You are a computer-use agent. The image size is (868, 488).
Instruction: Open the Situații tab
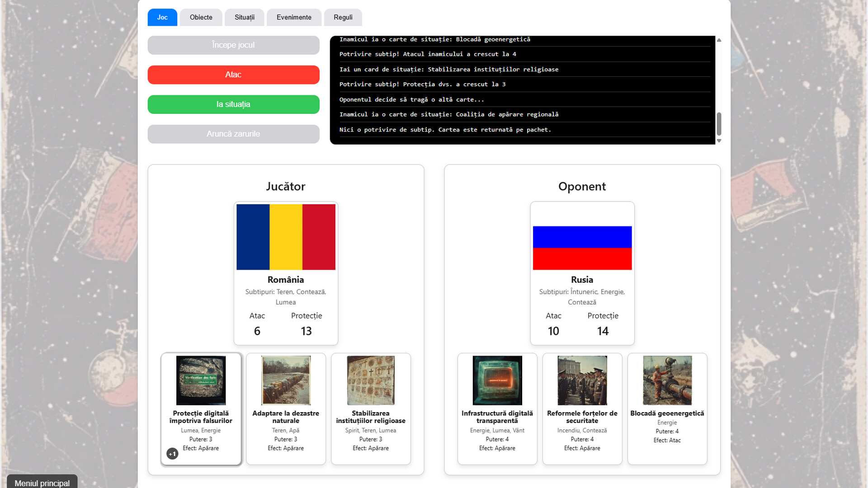click(x=245, y=17)
